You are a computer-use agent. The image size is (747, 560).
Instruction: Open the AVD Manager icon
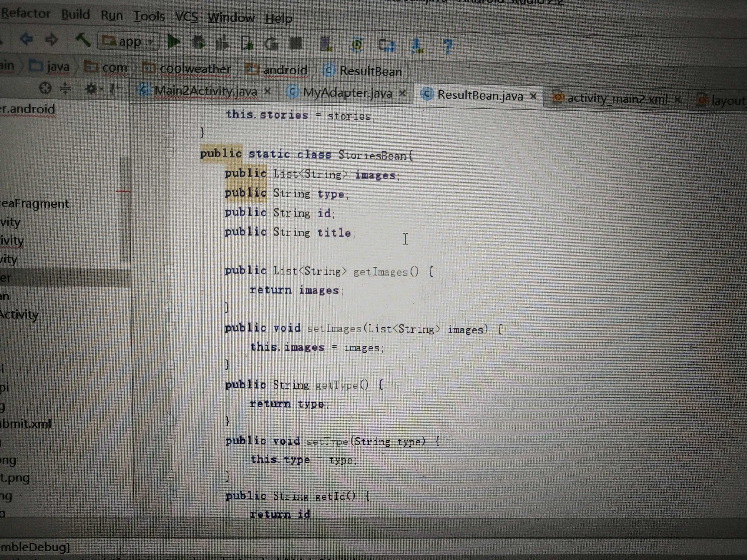click(x=326, y=44)
